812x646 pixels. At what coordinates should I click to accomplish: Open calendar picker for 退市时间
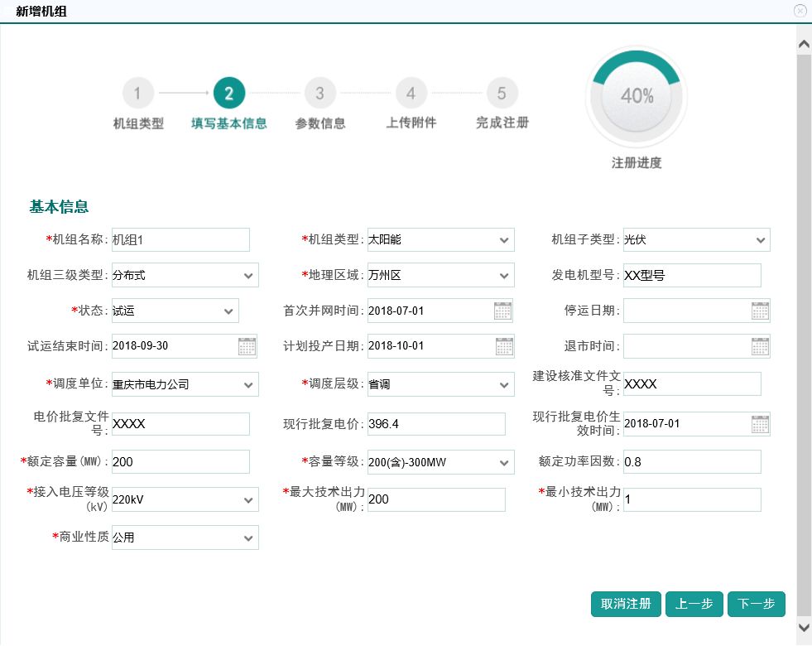coord(760,346)
